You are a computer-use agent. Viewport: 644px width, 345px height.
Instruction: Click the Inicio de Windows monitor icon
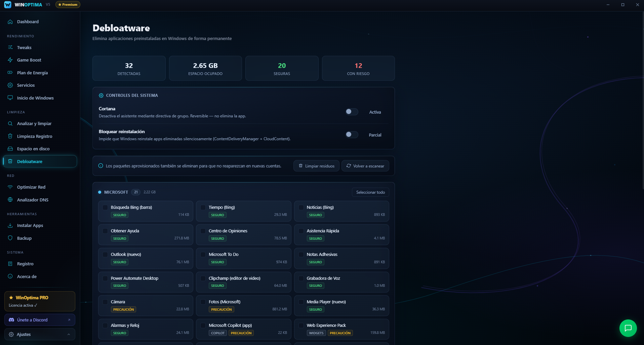point(10,98)
